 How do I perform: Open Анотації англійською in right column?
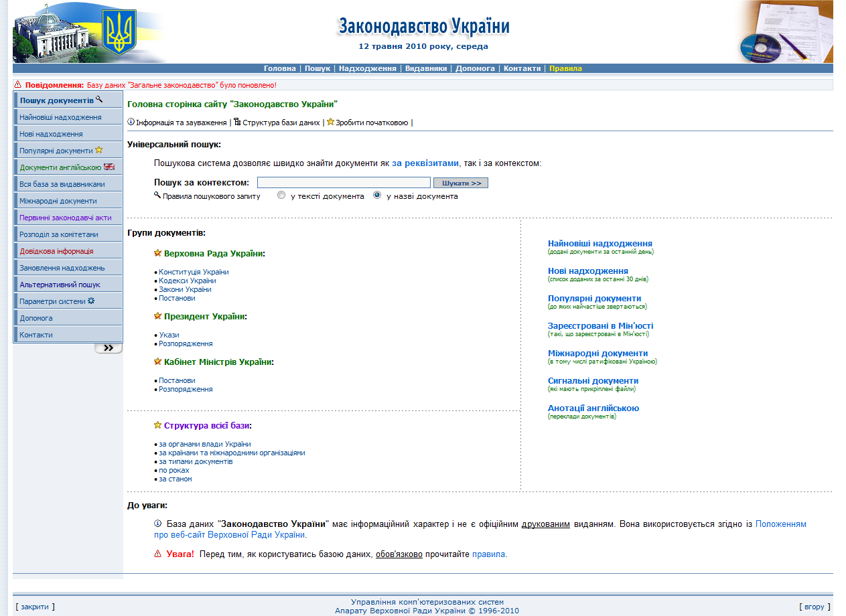pyautogui.click(x=593, y=408)
